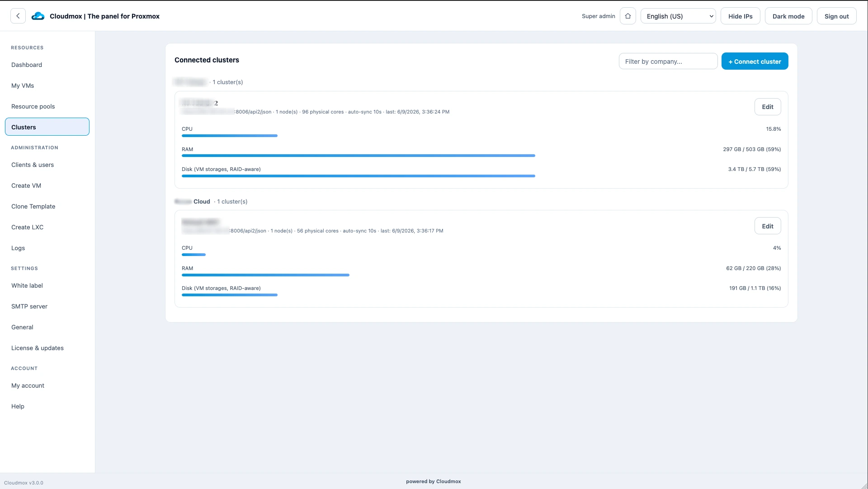Click the Cloudmox v3.0.0 version label
This screenshot has width=868, height=489.
coord(24,483)
